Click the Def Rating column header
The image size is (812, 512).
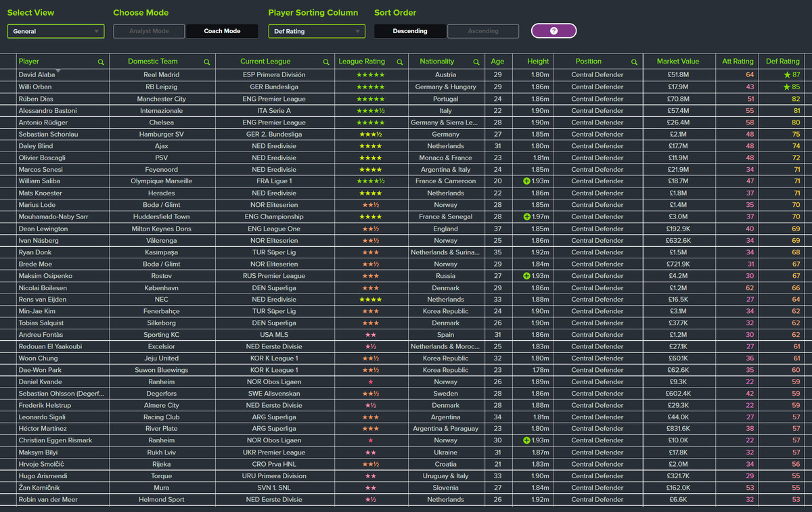(782, 61)
